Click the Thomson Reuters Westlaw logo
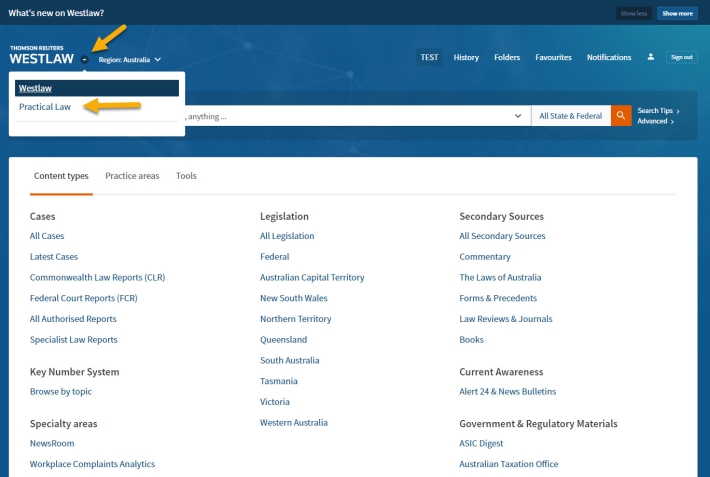The width and height of the screenshot is (710, 477). (x=41, y=55)
